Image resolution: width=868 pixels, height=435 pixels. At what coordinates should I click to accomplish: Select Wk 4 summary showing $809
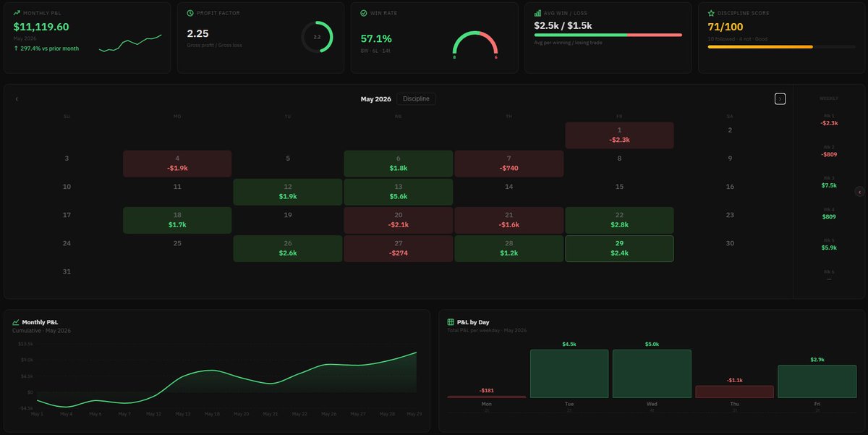pyautogui.click(x=828, y=213)
